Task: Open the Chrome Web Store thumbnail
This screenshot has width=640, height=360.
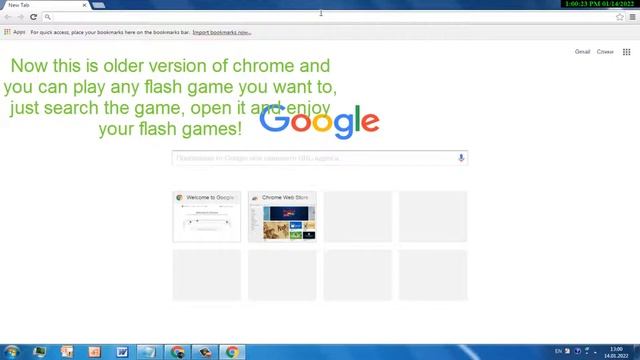Action: point(282,217)
